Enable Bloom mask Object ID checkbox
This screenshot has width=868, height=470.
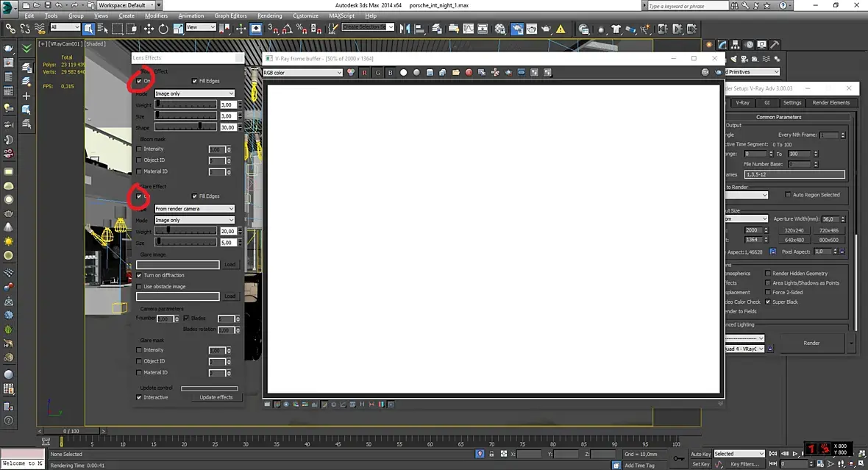(139, 160)
